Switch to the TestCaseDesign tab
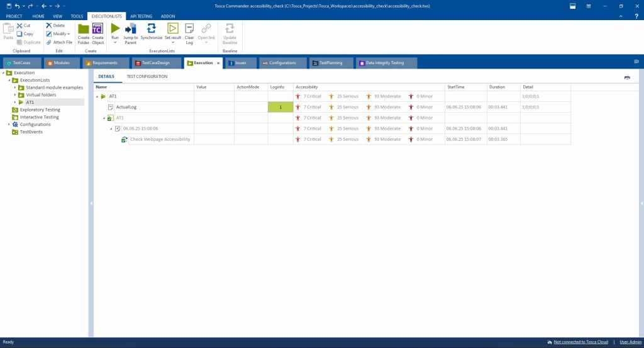The image size is (644, 348). (156, 63)
